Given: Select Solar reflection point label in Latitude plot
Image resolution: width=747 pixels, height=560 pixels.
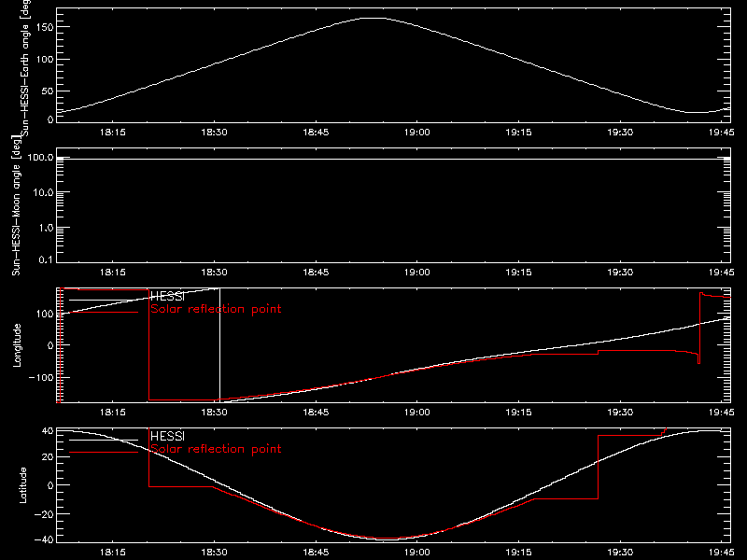Looking at the screenshot, I should pos(216,449).
